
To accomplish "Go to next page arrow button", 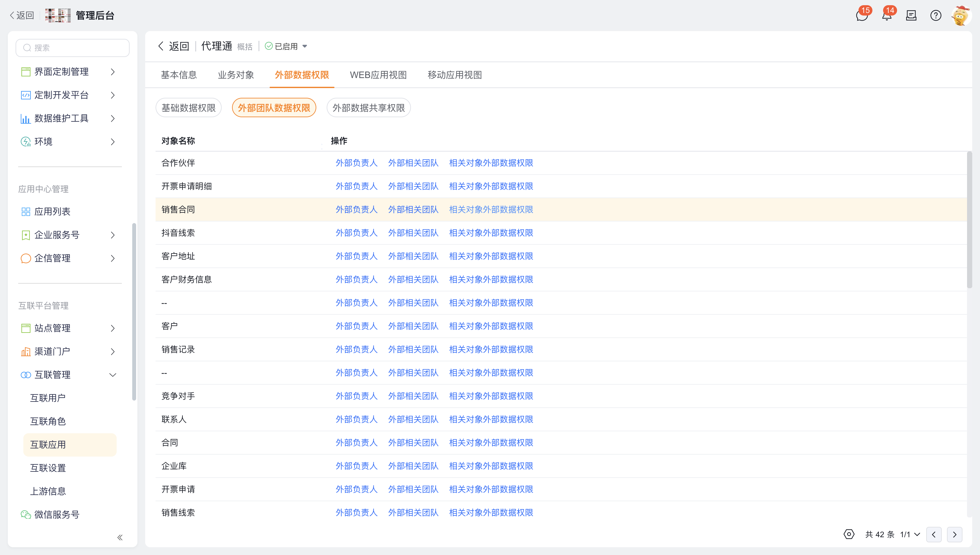I will point(955,534).
